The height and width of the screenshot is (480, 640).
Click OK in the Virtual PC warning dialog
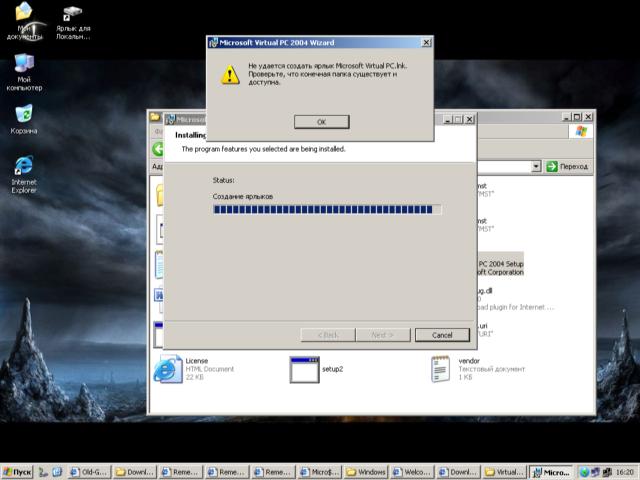point(322,122)
